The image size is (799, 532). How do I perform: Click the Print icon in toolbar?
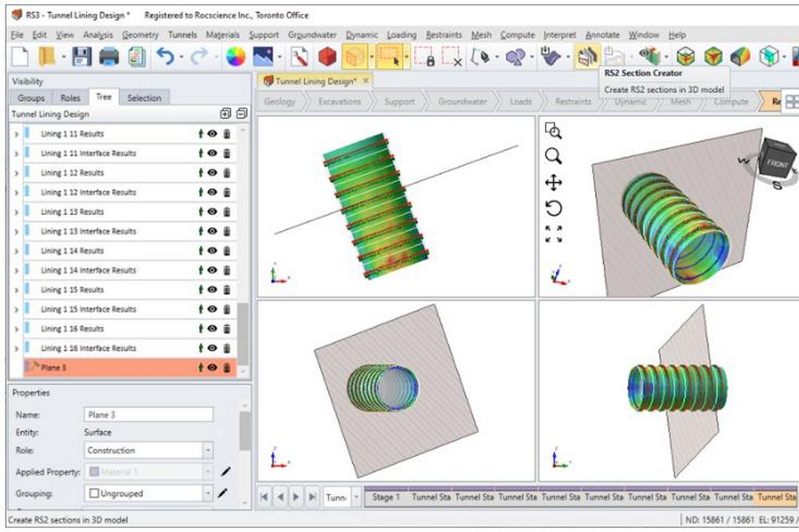[109, 57]
